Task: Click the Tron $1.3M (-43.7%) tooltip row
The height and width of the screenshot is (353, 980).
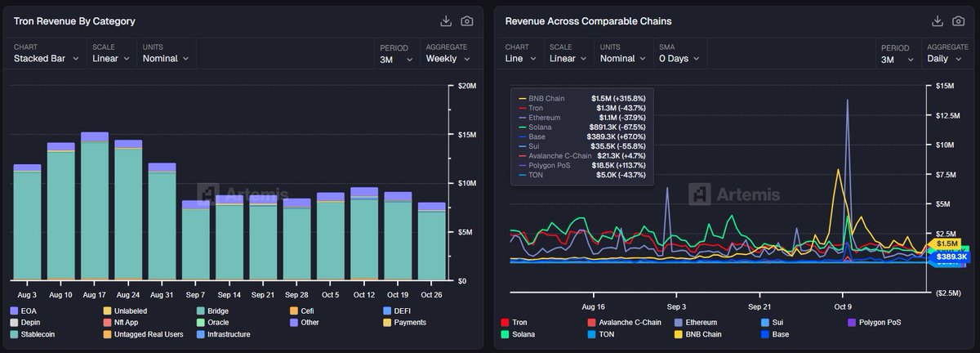Action: (x=581, y=108)
